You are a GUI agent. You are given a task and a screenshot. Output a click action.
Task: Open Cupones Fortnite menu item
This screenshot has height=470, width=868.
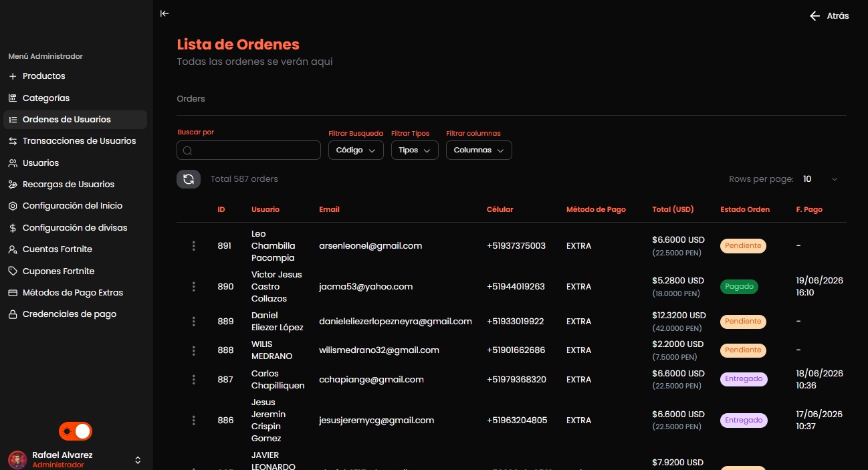tap(75, 271)
